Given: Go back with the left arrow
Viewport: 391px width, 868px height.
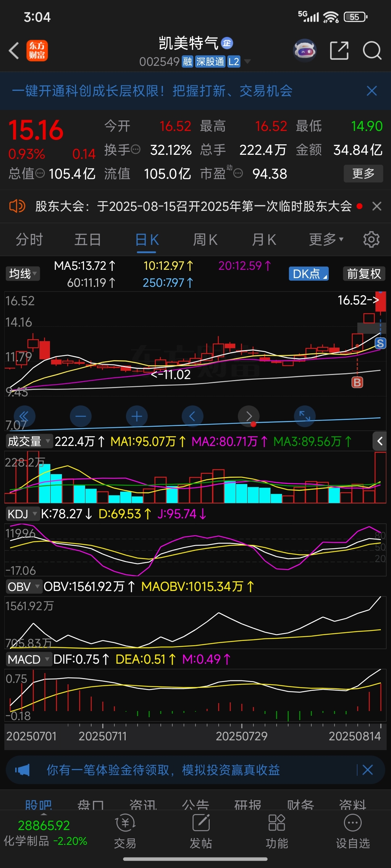Looking at the screenshot, I should tap(14, 50).
